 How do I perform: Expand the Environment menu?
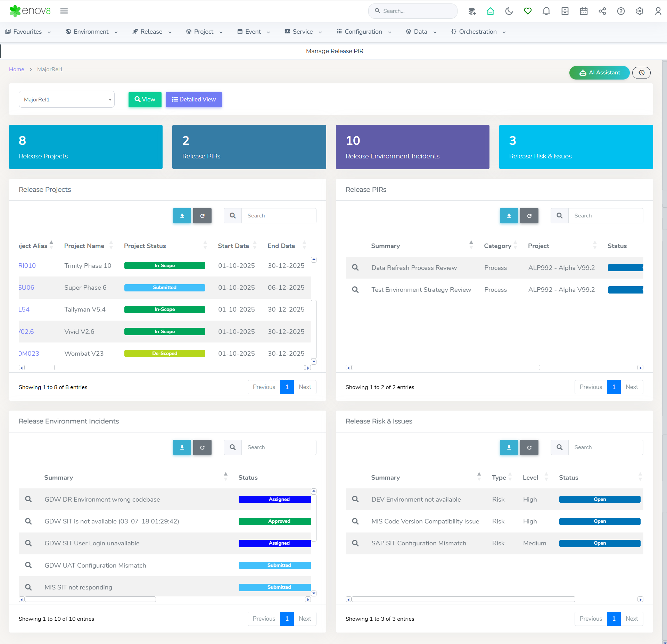click(91, 32)
